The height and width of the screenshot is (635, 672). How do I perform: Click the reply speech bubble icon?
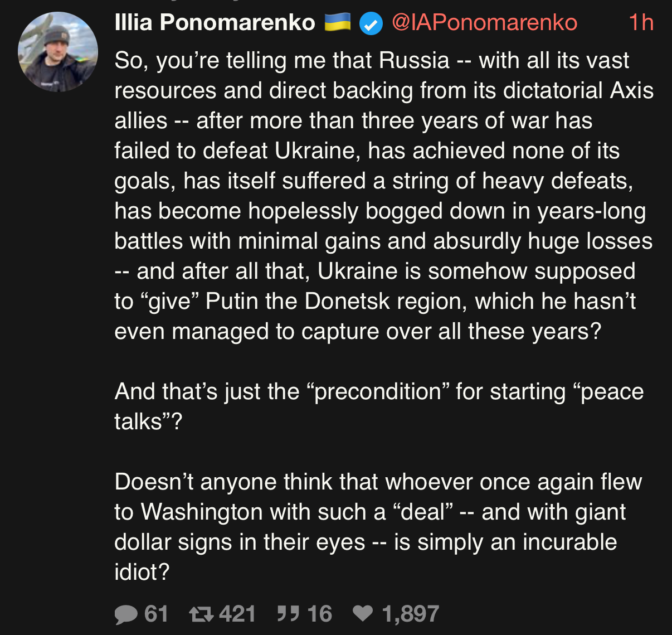pyautogui.click(x=126, y=614)
